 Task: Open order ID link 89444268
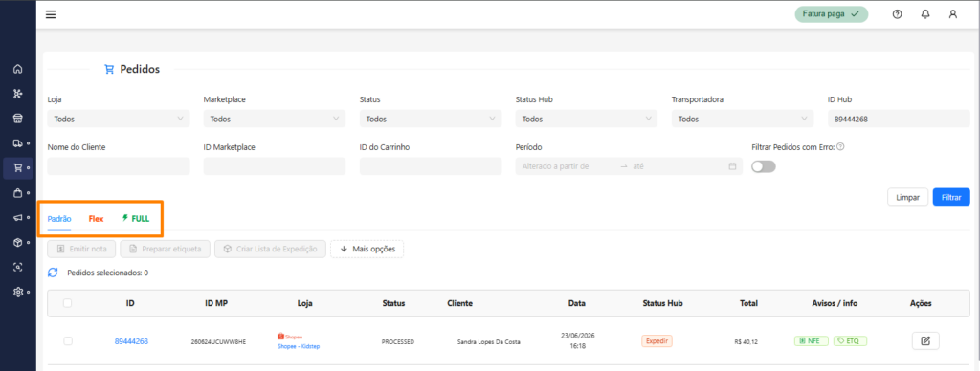(131, 341)
